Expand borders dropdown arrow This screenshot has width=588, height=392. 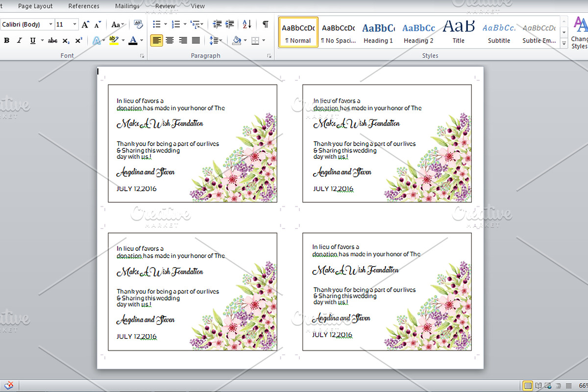pyautogui.click(x=264, y=41)
